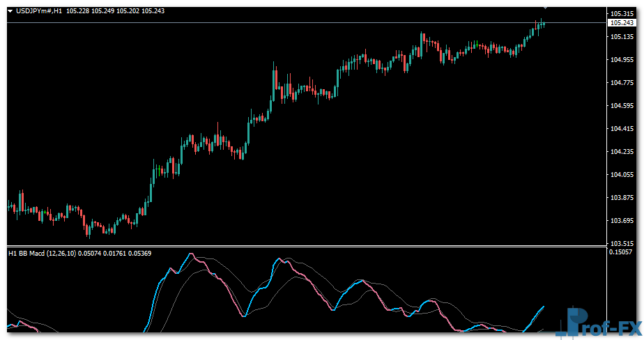Click the 104.775 price scale label

(x=620, y=83)
